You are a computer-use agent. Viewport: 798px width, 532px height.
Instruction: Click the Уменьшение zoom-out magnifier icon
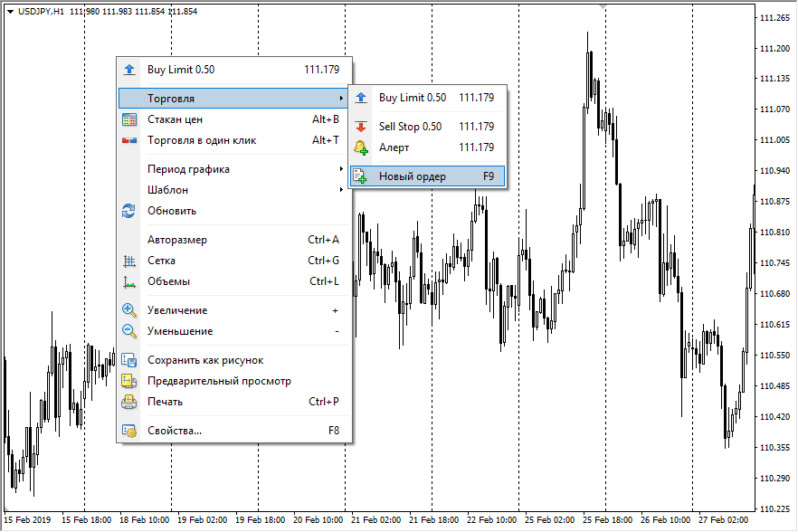click(129, 331)
